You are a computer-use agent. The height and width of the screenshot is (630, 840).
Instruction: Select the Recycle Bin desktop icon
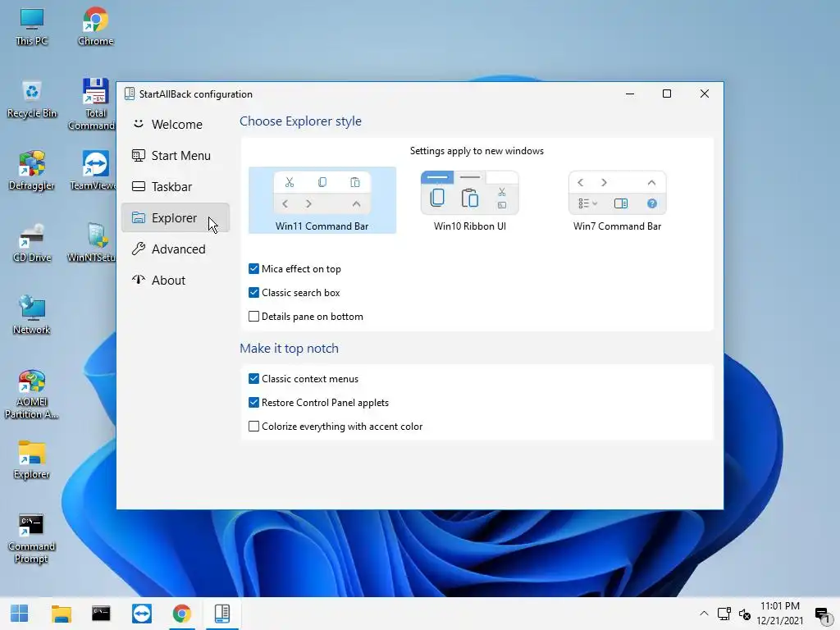coord(32,99)
